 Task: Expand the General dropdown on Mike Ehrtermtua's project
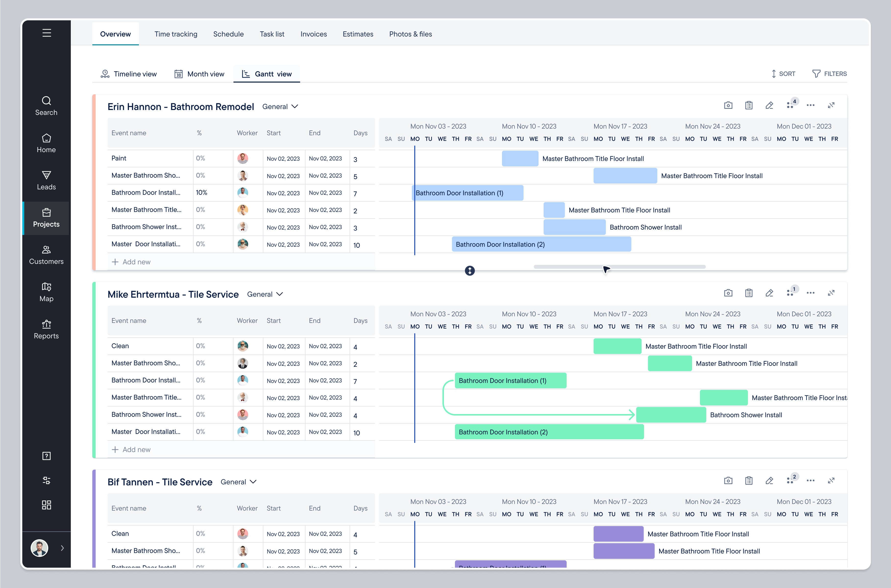click(x=265, y=294)
